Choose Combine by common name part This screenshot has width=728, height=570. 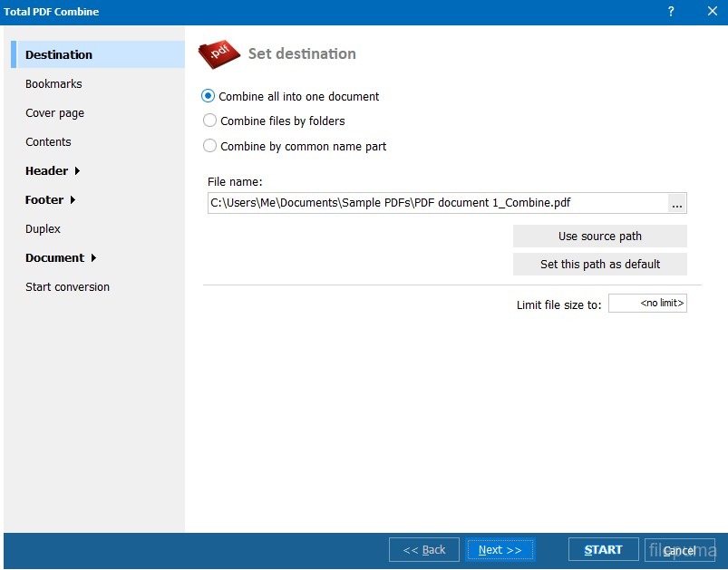(209, 146)
